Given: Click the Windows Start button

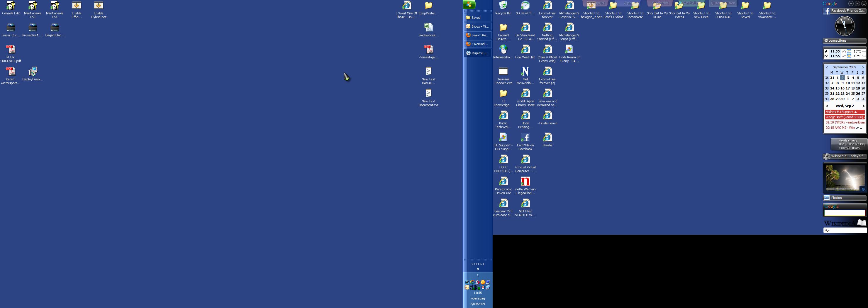Looking at the screenshot, I should 469,4.
